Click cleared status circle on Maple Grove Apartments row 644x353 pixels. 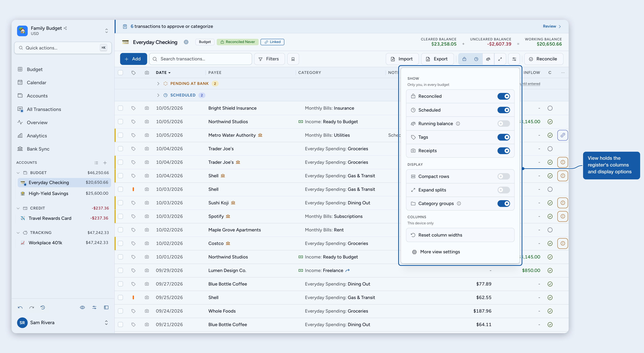pyautogui.click(x=550, y=230)
